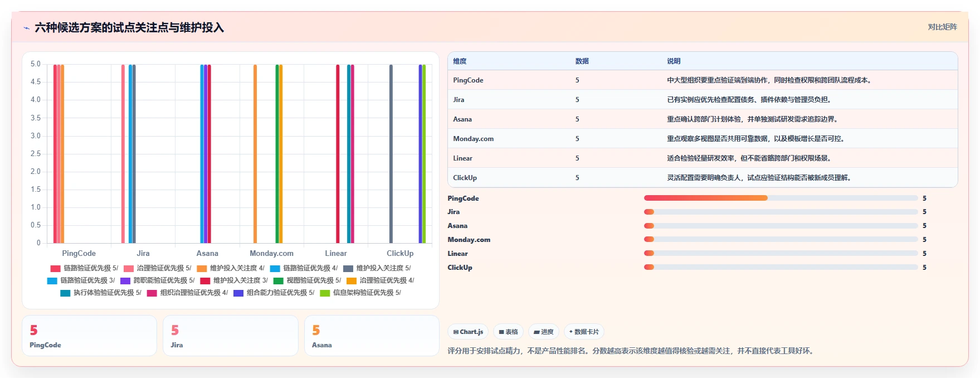This screenshot has width=980, height=378.
Task: Click the Asana progress bar
Action: pos(781,226)
